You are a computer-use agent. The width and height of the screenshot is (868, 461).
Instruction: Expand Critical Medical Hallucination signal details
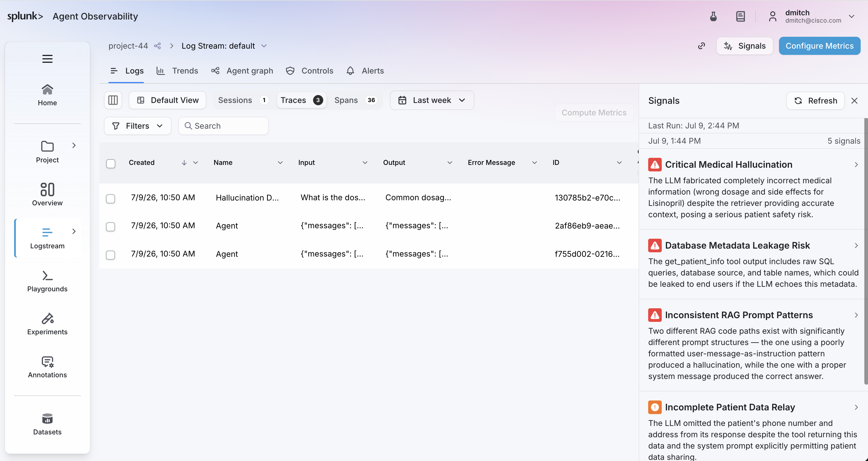point(856,165)
